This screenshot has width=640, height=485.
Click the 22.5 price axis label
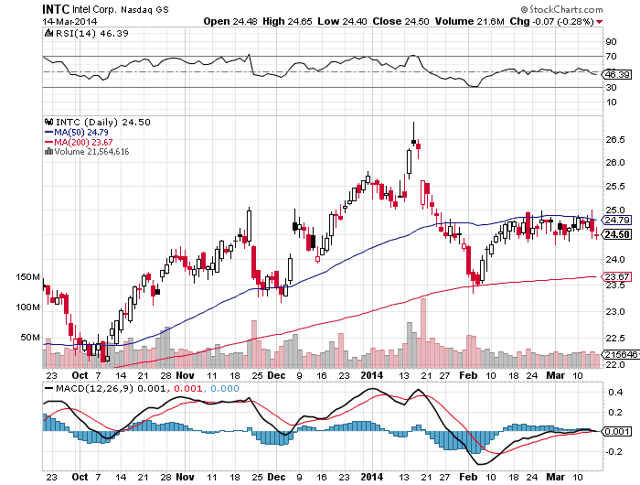(614, 338)
